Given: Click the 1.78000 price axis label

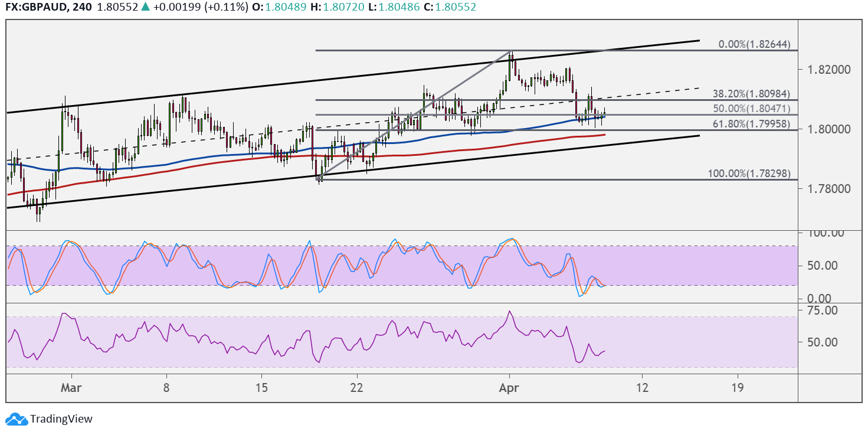Looking at the screenshot, I should [x=826, y=189].
